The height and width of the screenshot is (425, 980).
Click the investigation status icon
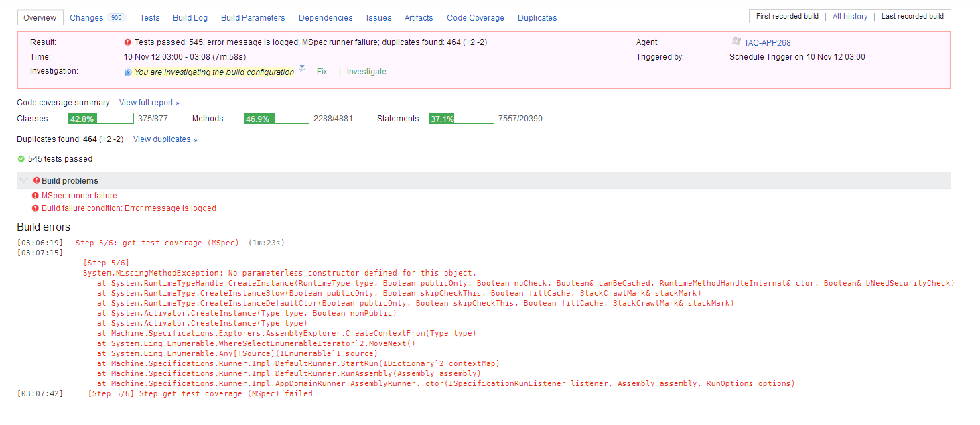click(x=128, y=72)
